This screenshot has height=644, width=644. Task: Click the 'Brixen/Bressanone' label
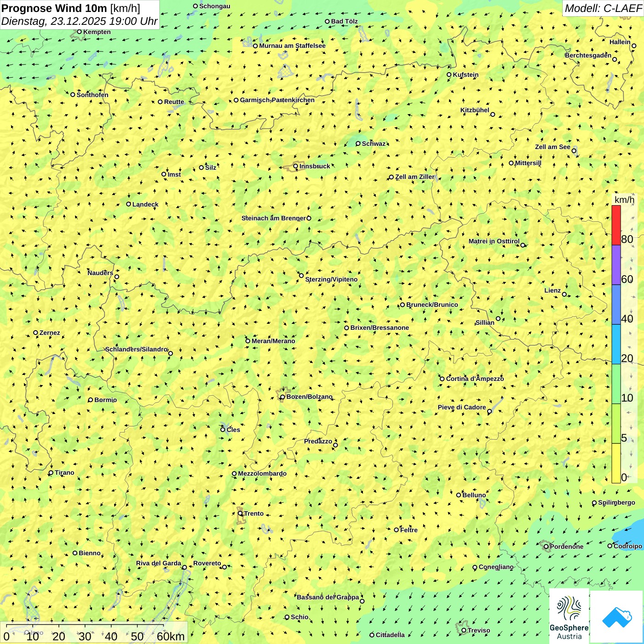coord(379,328)
